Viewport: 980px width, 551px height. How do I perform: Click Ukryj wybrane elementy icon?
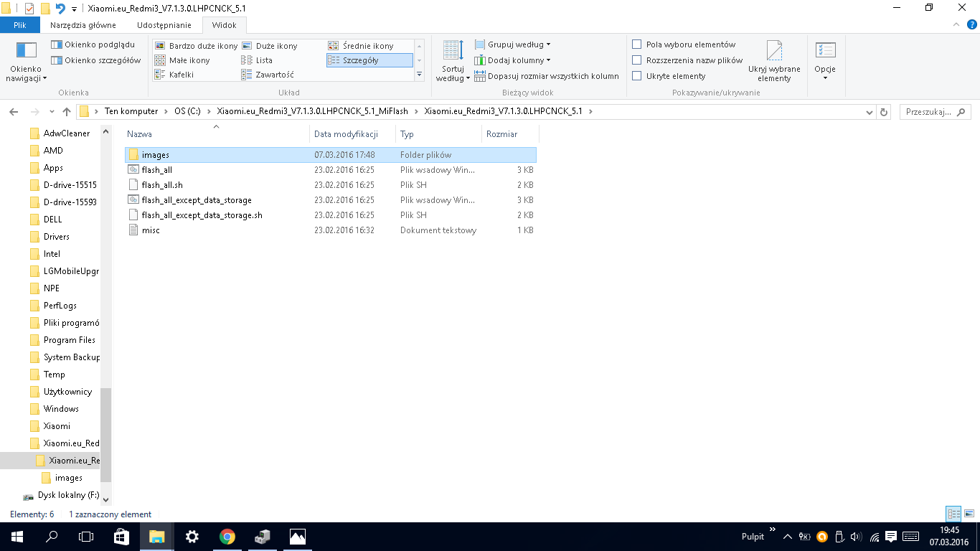(774, 52)
